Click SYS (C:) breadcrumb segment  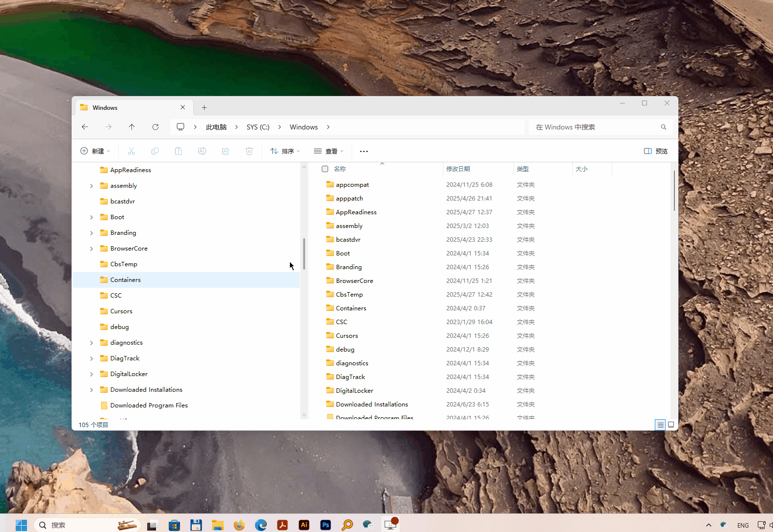coord(258,127)
